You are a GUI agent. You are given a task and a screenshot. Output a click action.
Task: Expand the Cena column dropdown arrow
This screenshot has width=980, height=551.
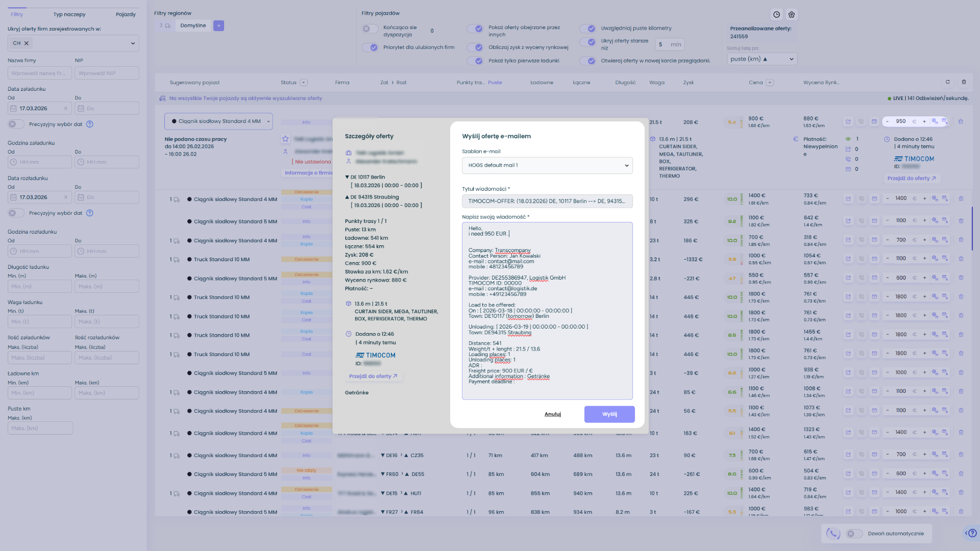(x=770, y=83)
